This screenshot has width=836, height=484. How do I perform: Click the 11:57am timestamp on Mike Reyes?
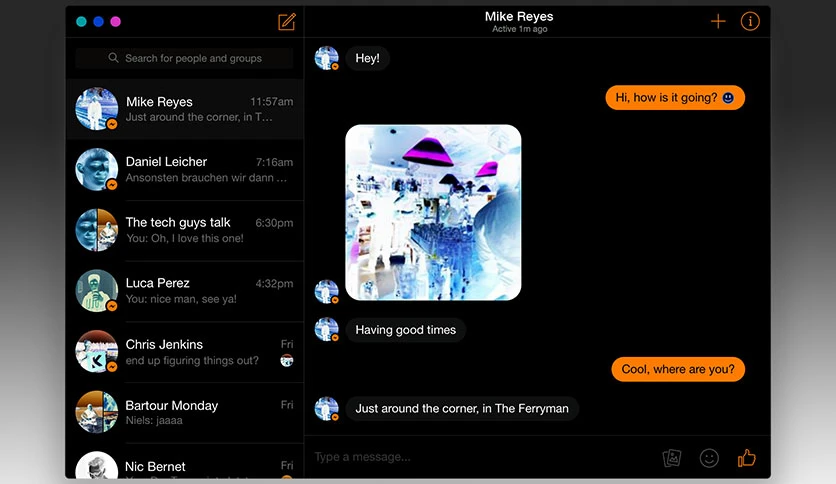[271, 102]
